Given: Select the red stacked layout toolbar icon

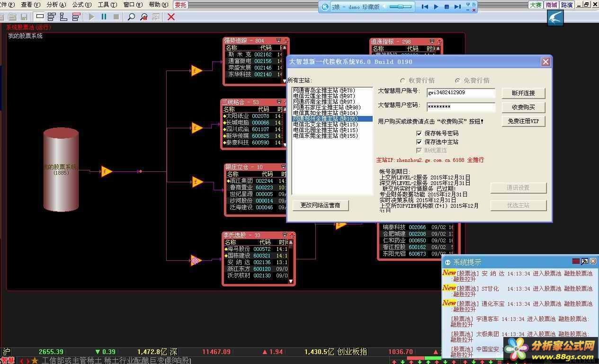Looking at the screenshot, I should click(76, 17).
